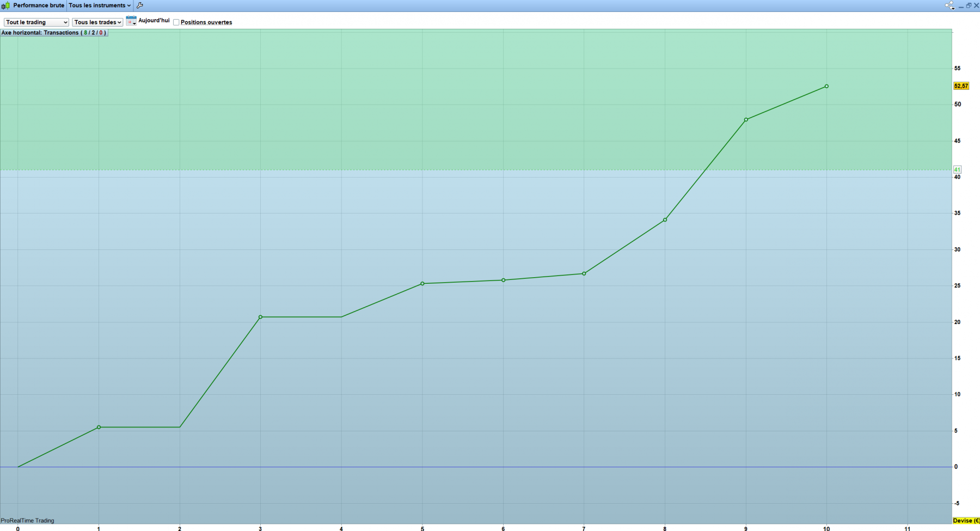The width and height of the screenshot is (980, 531).
Task: Restore the Performance brute window size
Action: 969,5
